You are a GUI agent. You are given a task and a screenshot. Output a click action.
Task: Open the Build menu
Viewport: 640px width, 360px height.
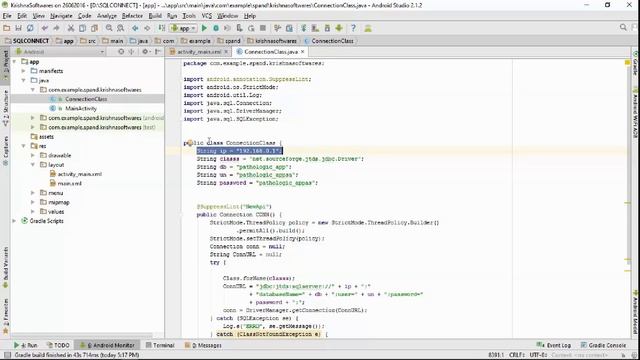pyautogui.click(x=155, y=16)
